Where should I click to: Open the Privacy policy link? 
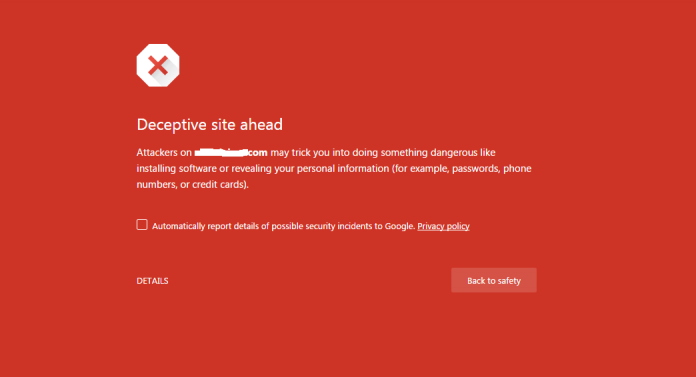[x=443, y=226]
